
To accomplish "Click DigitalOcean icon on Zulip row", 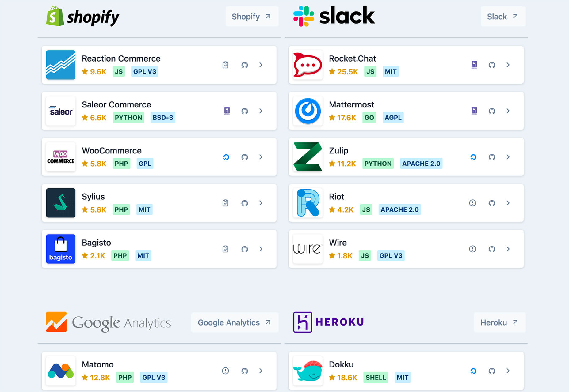I will 473,157.
